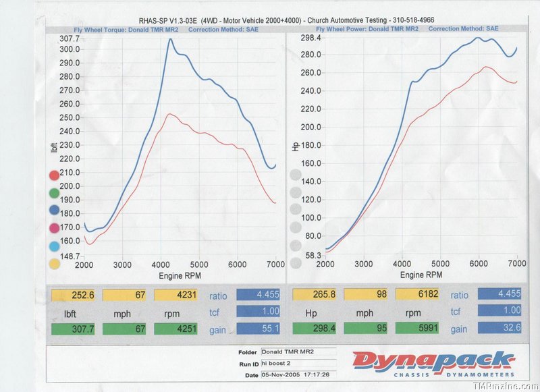Image resolution: width=540 pixels, height=392 pixels.
Task: Click the green 95 mph value
Action: (x=366, y=328)
